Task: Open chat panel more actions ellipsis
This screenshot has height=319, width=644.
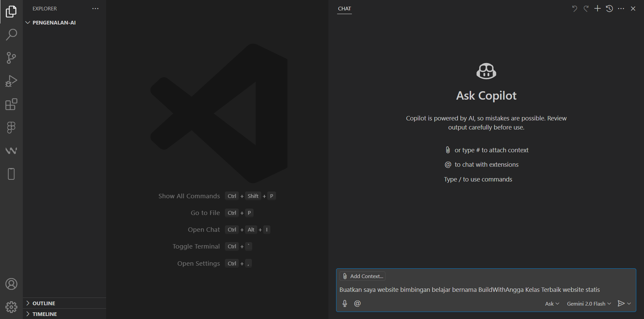Action: tap(621, 9)
